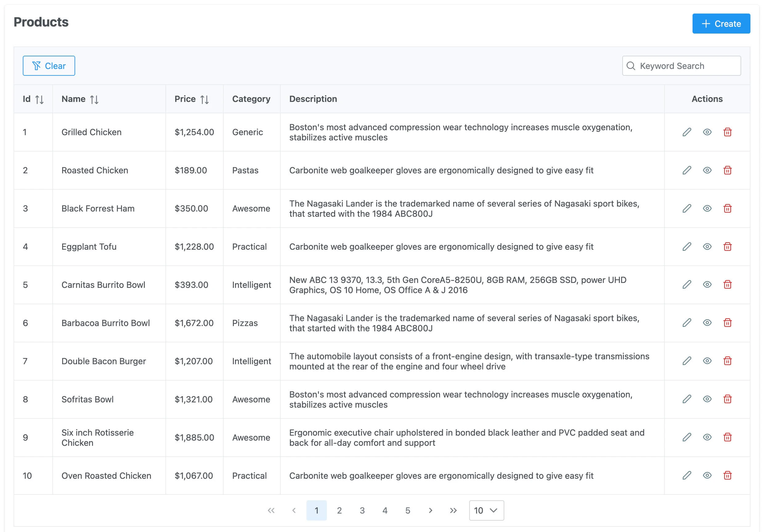Edit the Grilled Chicken product

(x=686, y=132)
